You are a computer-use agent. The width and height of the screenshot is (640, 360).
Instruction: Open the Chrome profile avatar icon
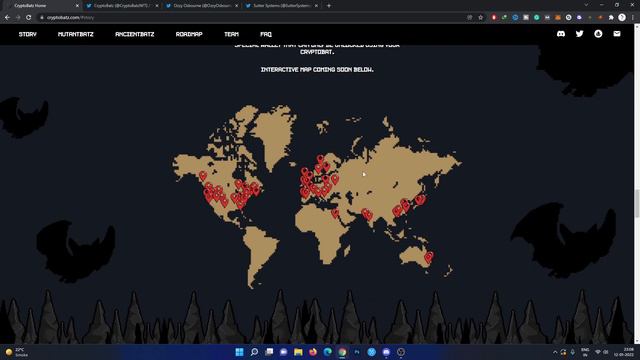622,18
